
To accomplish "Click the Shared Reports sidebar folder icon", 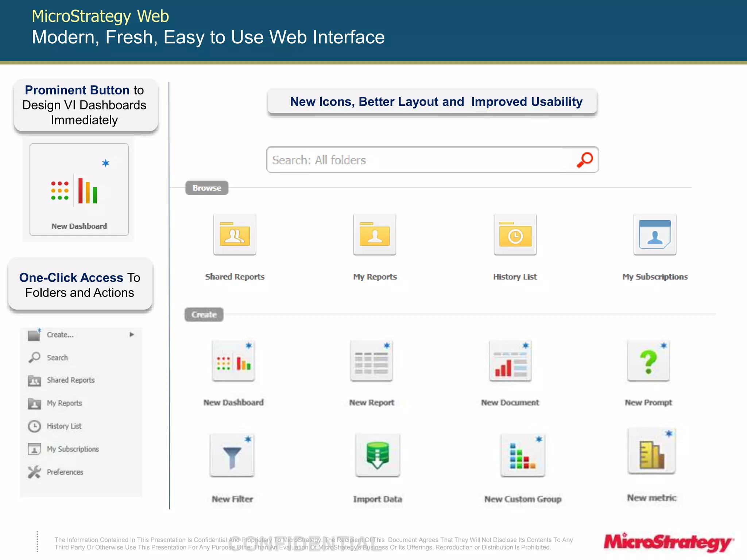I will click(x=35, y=381).
